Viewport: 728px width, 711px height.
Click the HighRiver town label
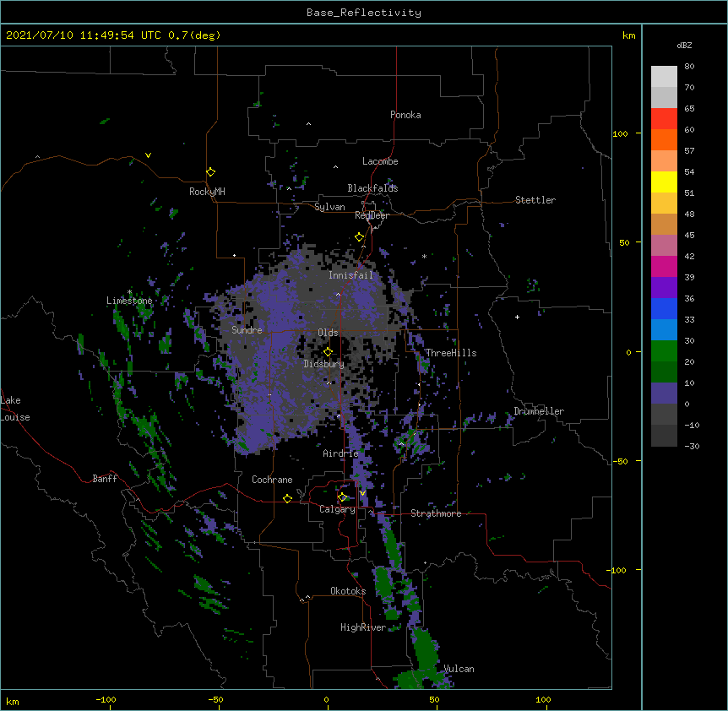(x=363, y=627)
